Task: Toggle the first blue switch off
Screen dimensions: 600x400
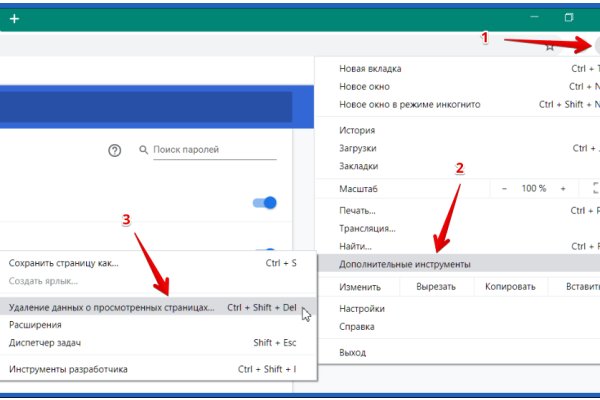Action: coord(264,203)
